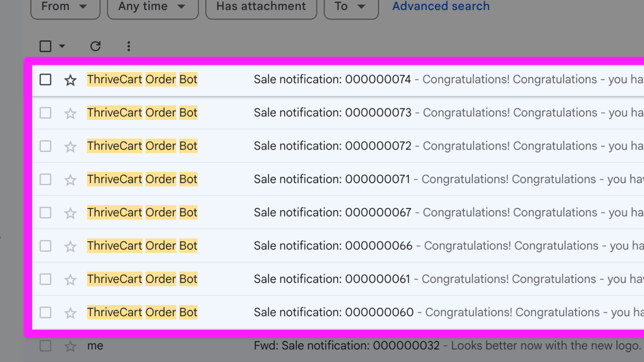644x362 pixels.
Task: Star the Sale notification 000000074 email
Action: tap(70, 80)
